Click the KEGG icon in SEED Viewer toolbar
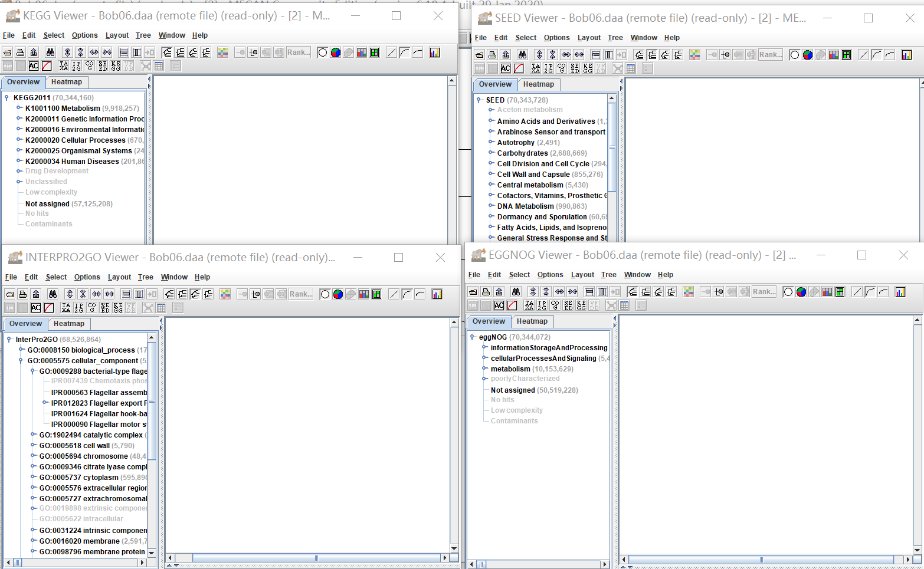The width and height of the screenshot is (924, 569). pyautogui.click(x=588, y=68)
